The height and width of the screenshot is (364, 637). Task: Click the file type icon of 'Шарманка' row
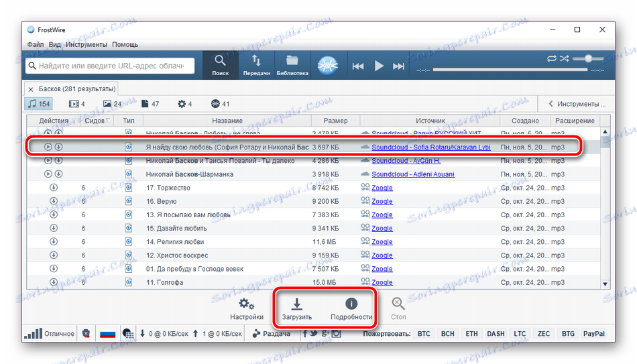pos(128,174)
